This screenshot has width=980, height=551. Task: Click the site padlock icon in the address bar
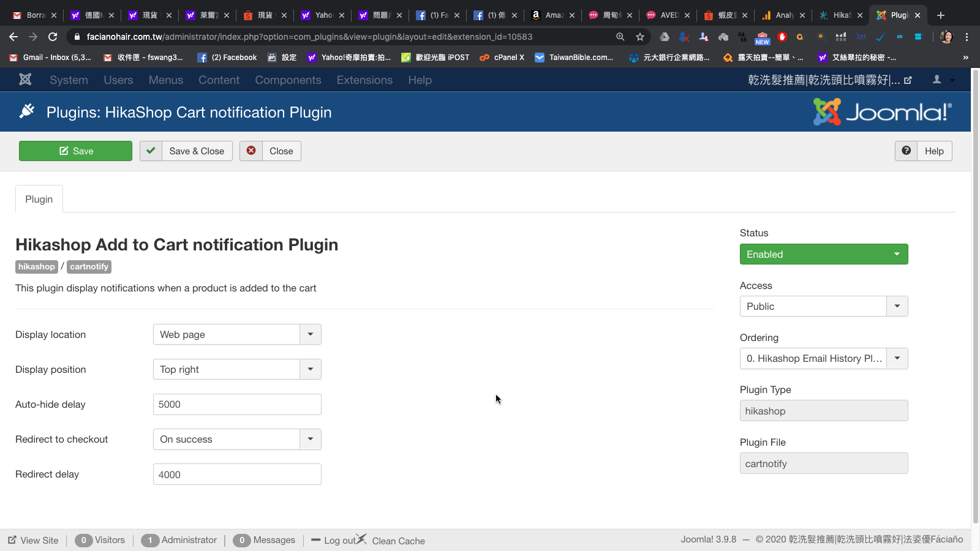click(x=77, y=37)
